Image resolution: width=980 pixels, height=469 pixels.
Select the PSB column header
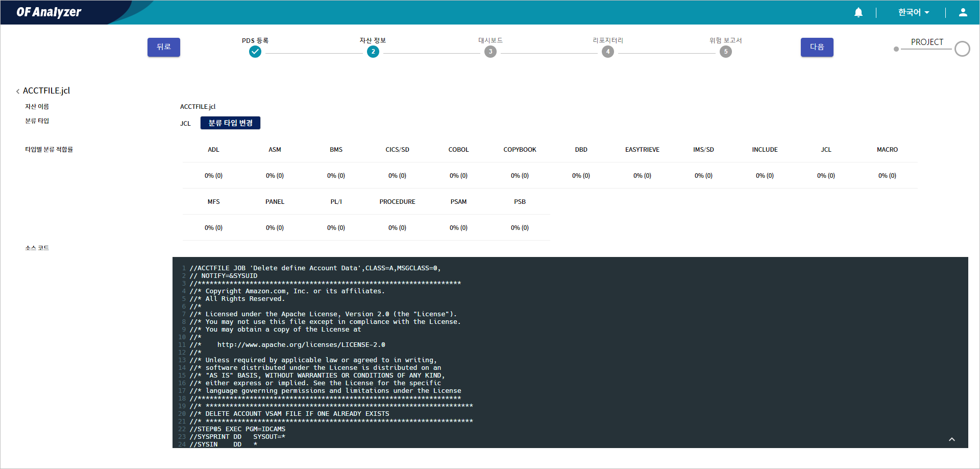click(520, 202)
